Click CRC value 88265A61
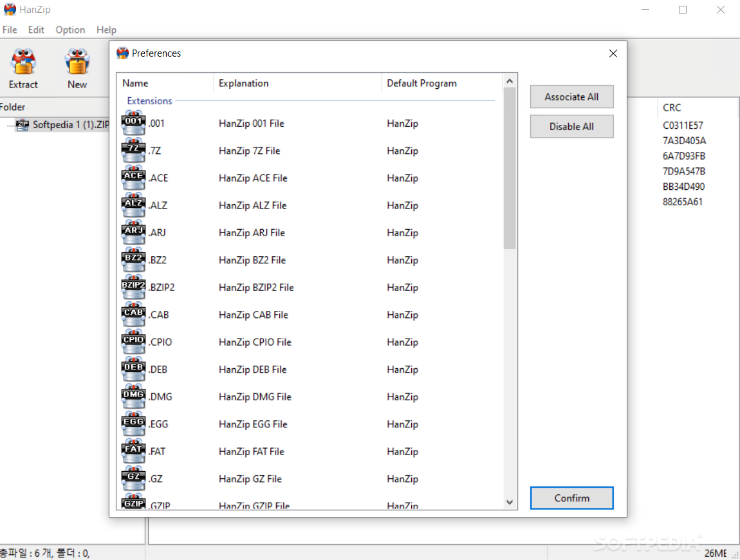The width and height of the screenshot is (740, 560). coord(683,201)
